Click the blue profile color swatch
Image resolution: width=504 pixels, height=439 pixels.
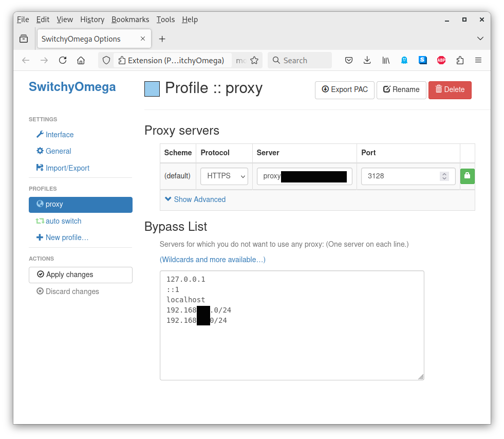click(x=152, y=89)
